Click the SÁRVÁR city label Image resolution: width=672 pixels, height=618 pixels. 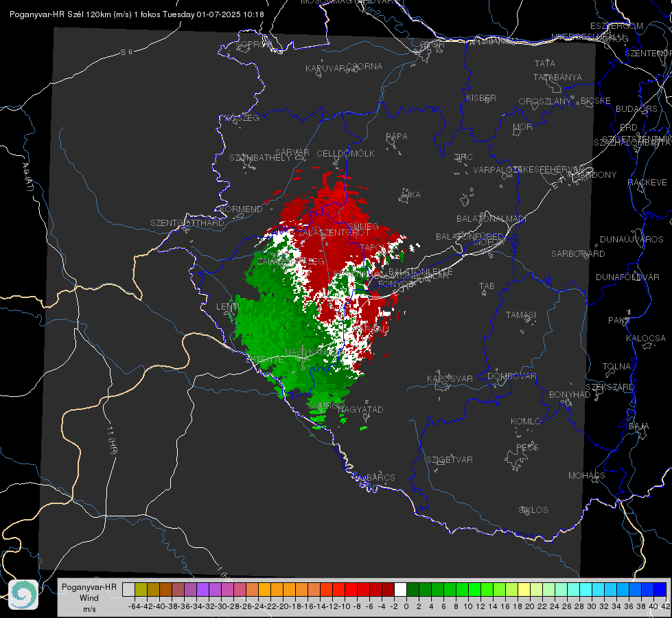[292, 152]
